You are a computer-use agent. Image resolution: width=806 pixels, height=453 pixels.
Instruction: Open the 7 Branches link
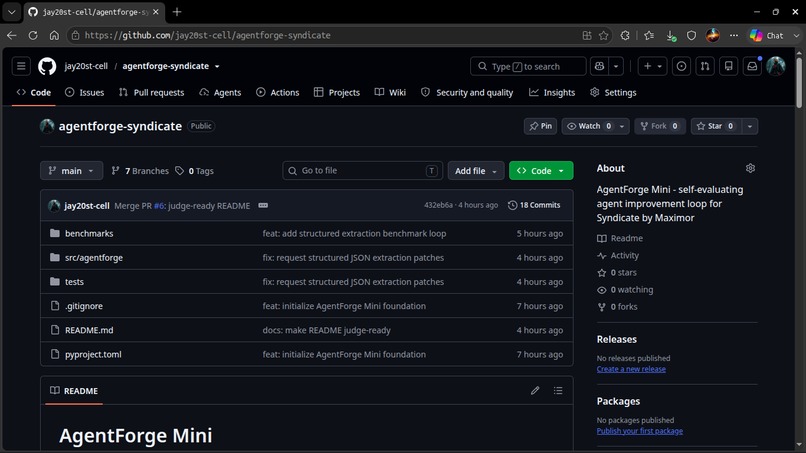(x=140, y=171)
